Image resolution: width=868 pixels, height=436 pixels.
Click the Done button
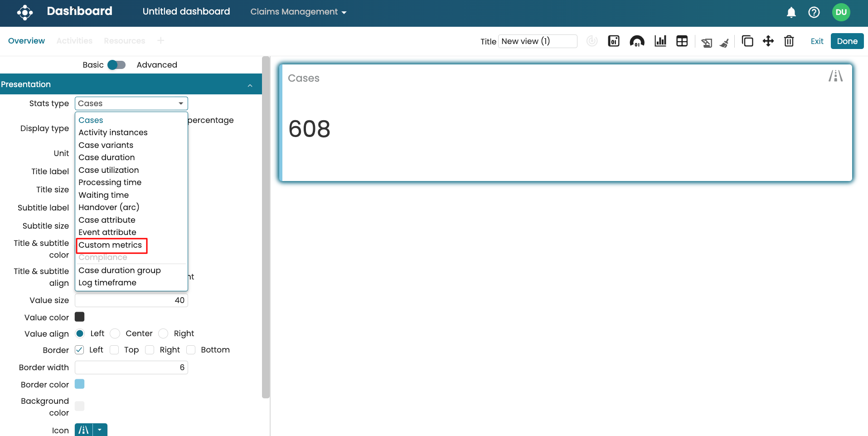847,41
